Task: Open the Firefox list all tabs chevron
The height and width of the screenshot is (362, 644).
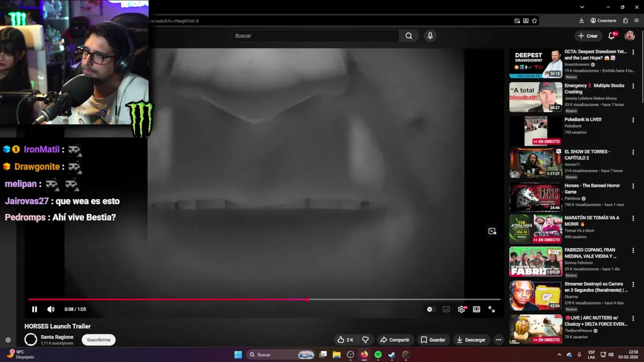Action: [582, 7]
